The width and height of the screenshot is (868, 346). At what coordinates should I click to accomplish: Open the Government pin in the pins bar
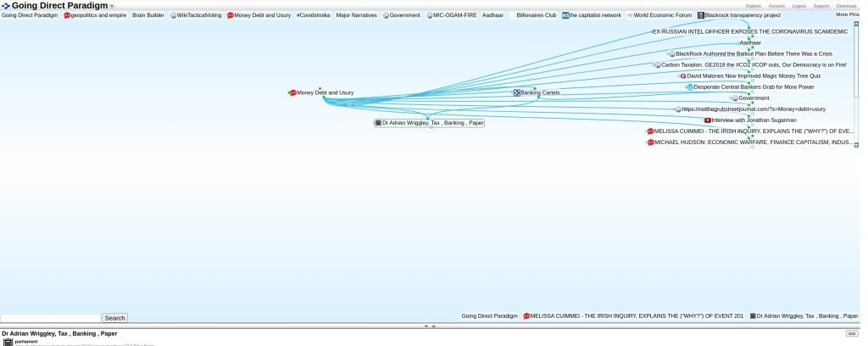pos(401,15)
